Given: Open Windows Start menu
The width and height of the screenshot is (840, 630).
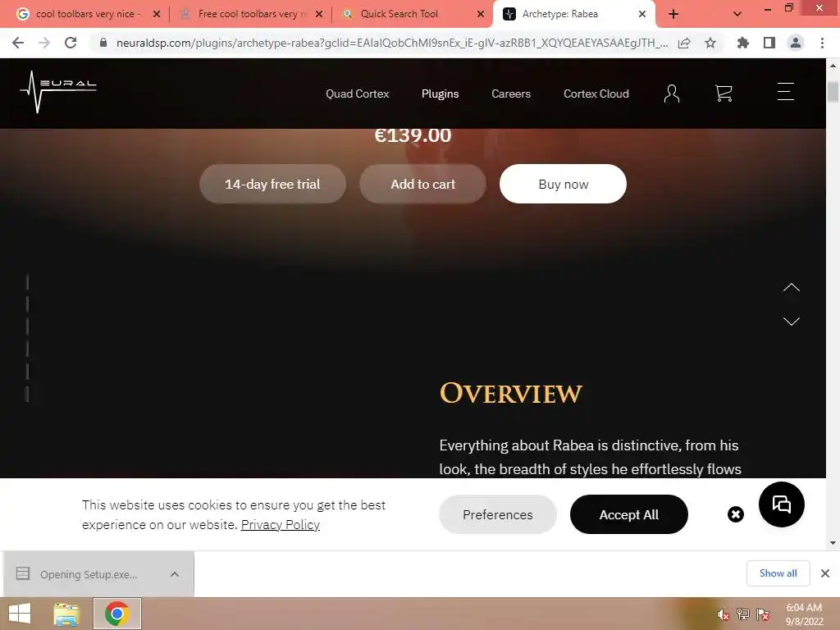Looking at the screenshot, I should point(20,614).
